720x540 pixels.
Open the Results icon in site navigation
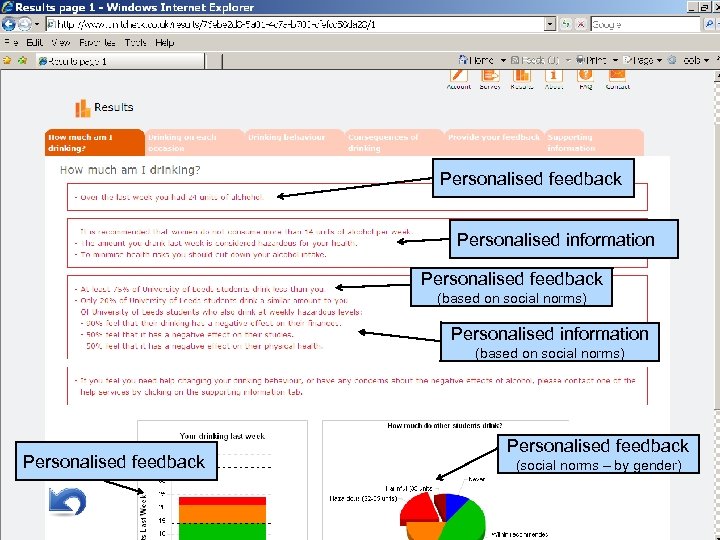[x=522, y=76]
